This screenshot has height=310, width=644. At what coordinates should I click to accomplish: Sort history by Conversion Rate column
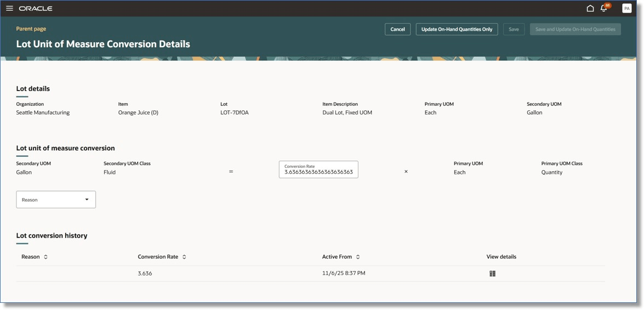pyautogui.click(x=184, y=257)
